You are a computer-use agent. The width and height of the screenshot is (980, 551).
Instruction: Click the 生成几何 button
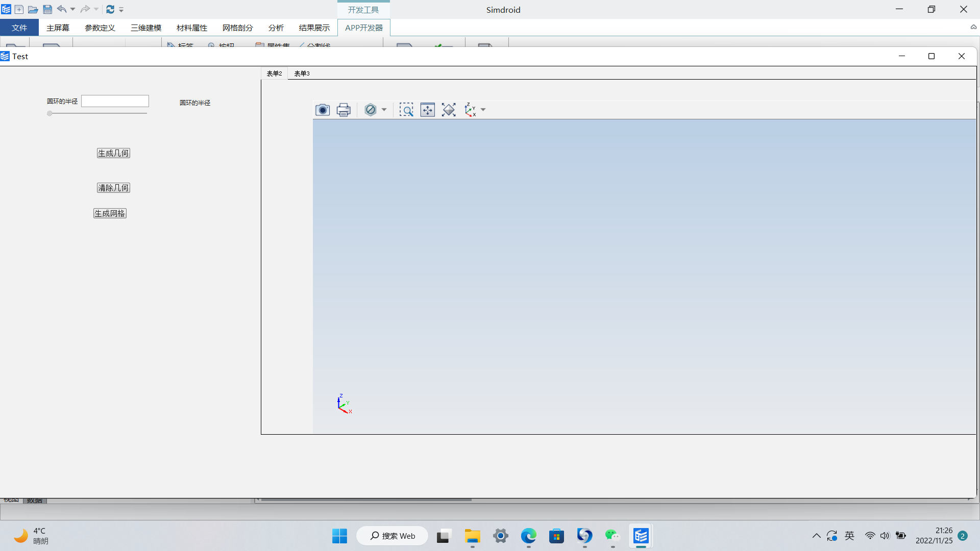pyautogui.click(x=113, y=153)
